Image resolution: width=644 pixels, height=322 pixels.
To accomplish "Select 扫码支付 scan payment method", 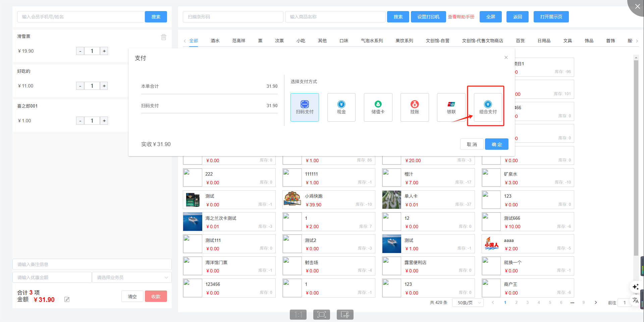I will click(x=305, y=107).
